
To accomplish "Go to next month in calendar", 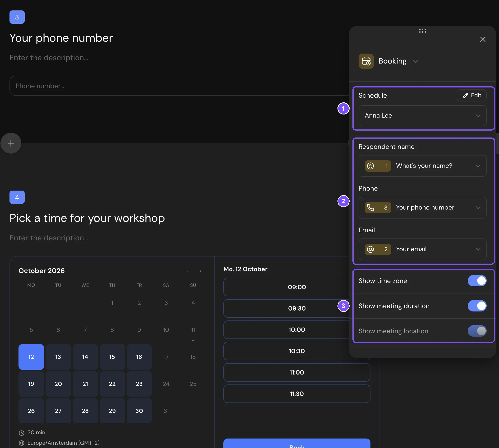I will coord(200,271).
